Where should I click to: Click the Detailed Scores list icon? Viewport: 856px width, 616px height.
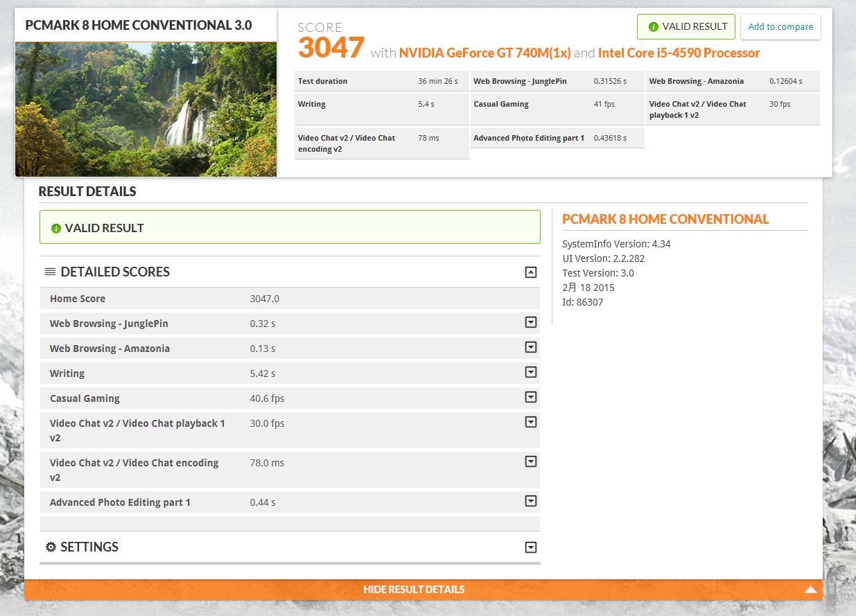point(50,272)
